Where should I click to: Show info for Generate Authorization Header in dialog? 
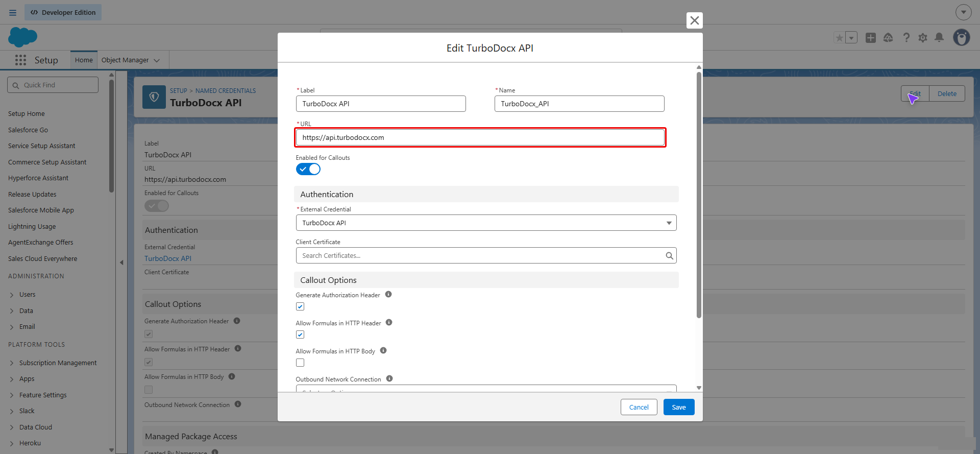(388, 295)
